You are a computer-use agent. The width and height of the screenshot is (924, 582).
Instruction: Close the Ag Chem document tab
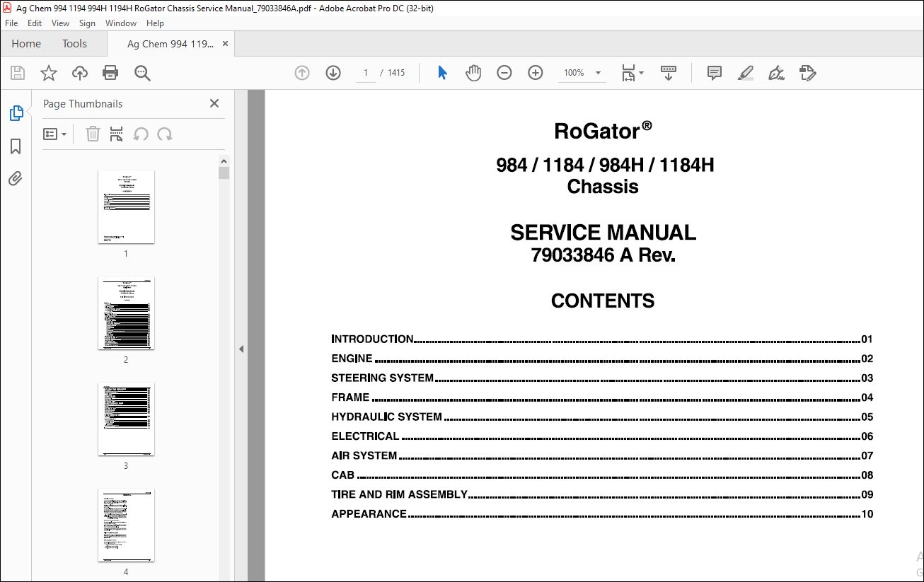(225, 44)
